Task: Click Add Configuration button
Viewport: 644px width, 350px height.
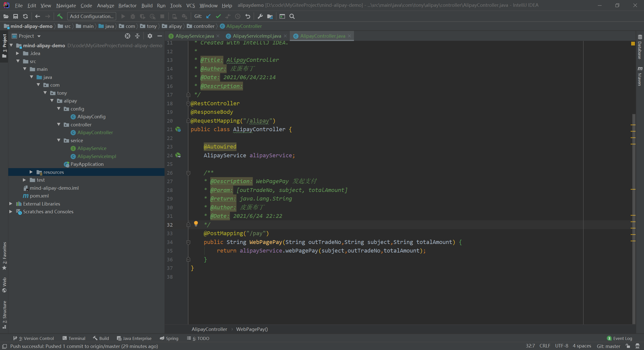Action: [x=92, y=16]
